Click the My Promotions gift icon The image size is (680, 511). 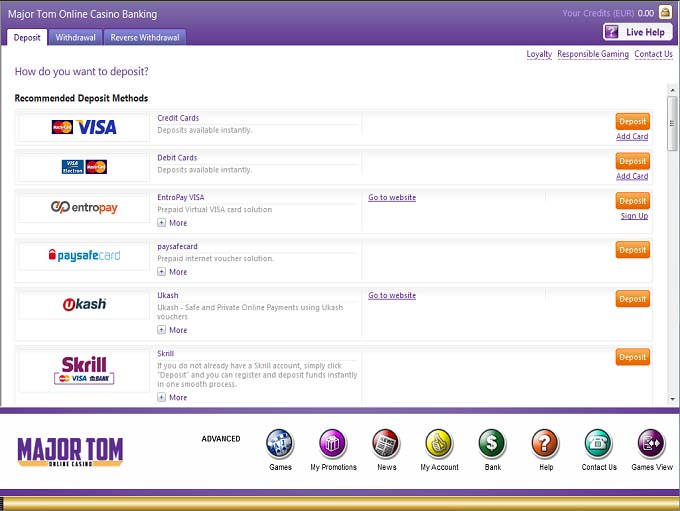click(333, 444)
